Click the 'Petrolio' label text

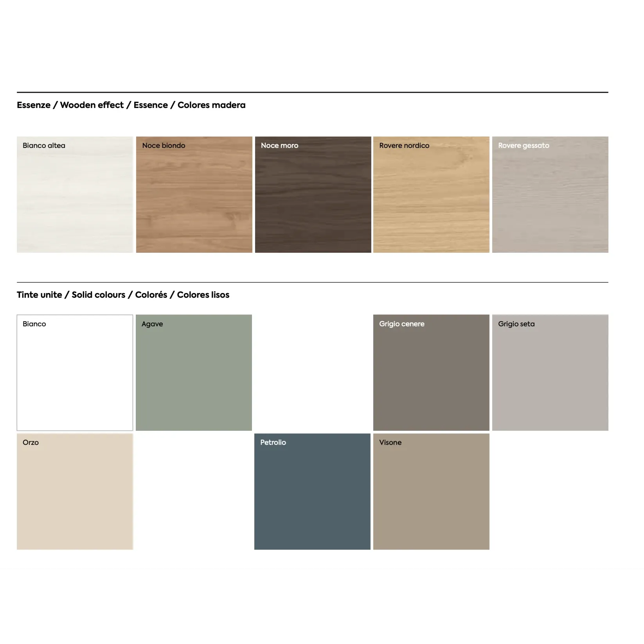[x=273, y=443]
